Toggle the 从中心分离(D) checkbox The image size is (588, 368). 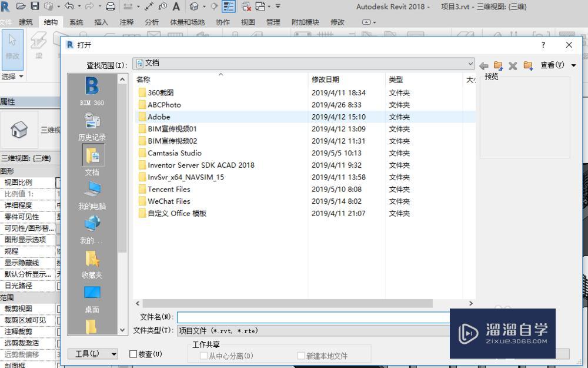click(203, 355)
